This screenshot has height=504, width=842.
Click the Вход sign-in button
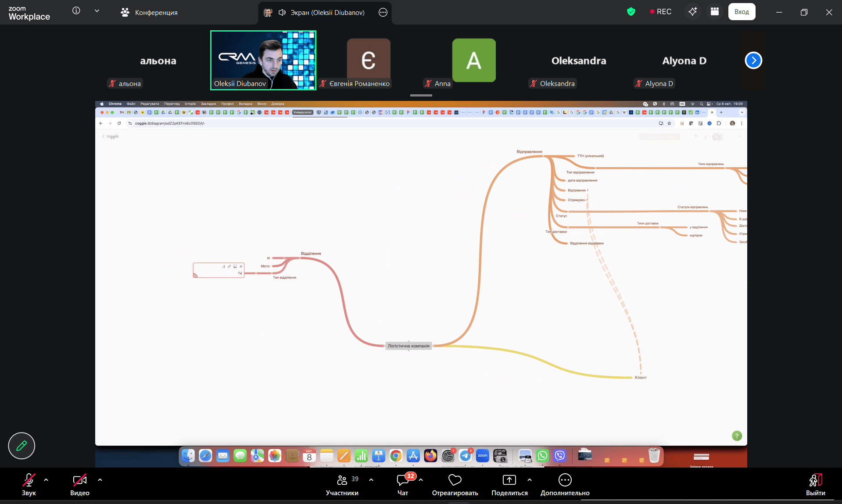pyautogui.click(x=742, y=12)
